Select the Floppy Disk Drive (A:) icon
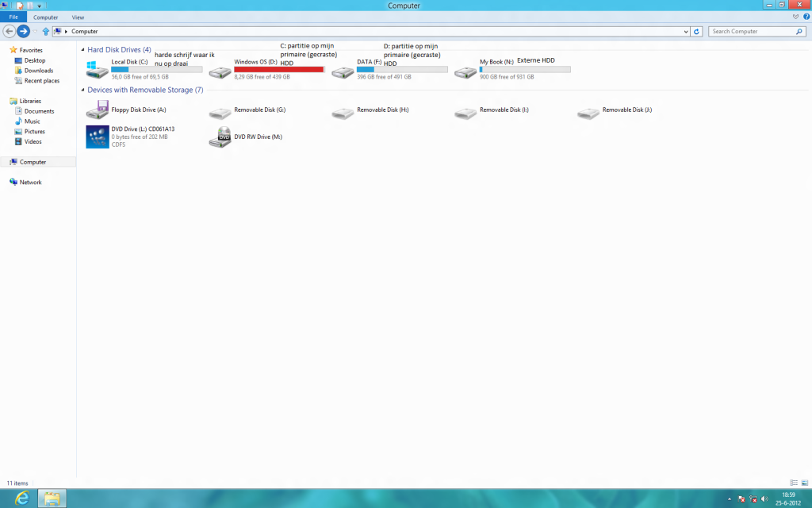 97,110
